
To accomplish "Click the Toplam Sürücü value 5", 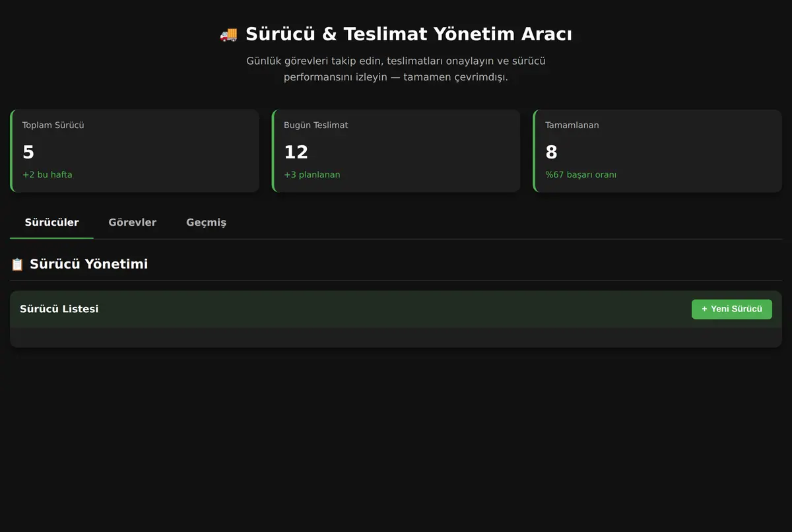I will point(28,152).
